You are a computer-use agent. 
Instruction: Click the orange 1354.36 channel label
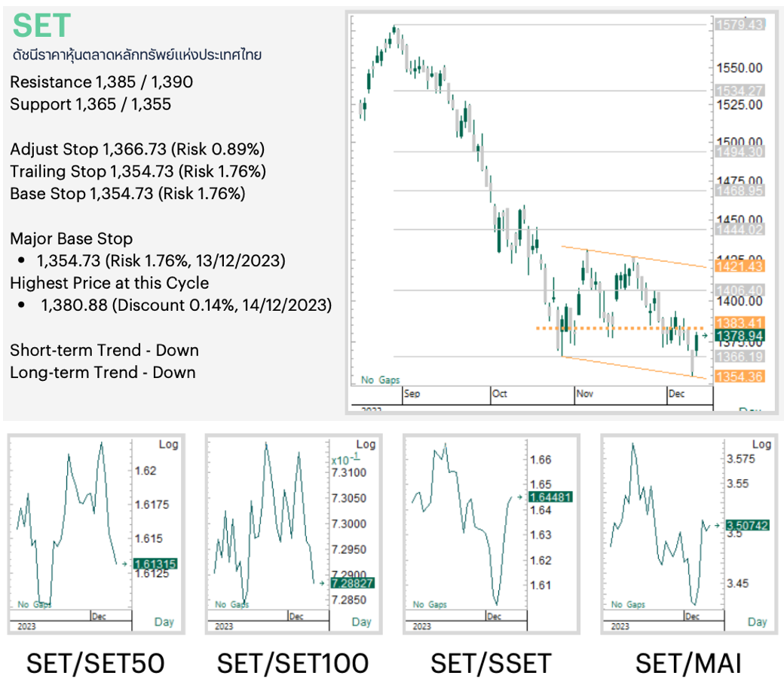point(739,376)
